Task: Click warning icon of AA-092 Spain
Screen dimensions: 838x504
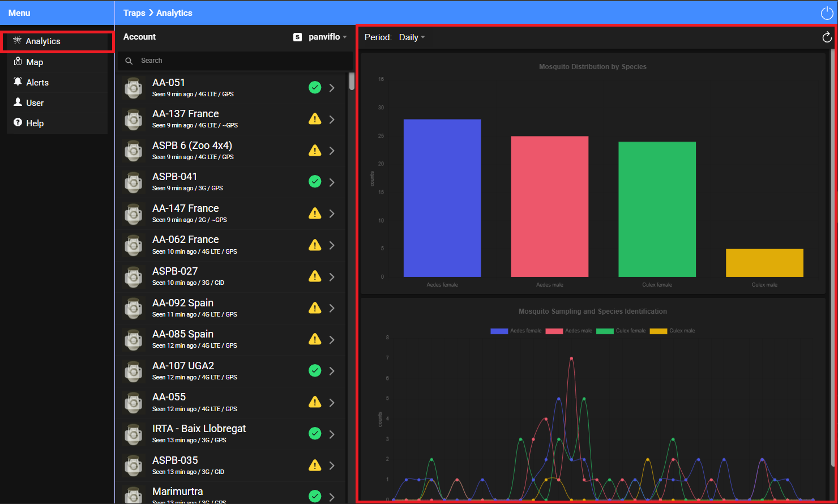Action: click(315, 307)
